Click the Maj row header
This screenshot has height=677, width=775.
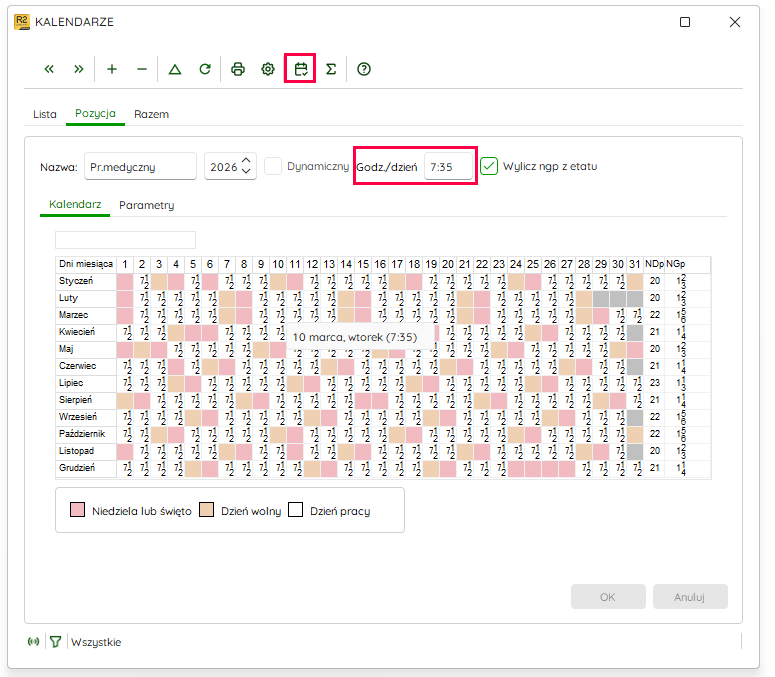[86, 349]
